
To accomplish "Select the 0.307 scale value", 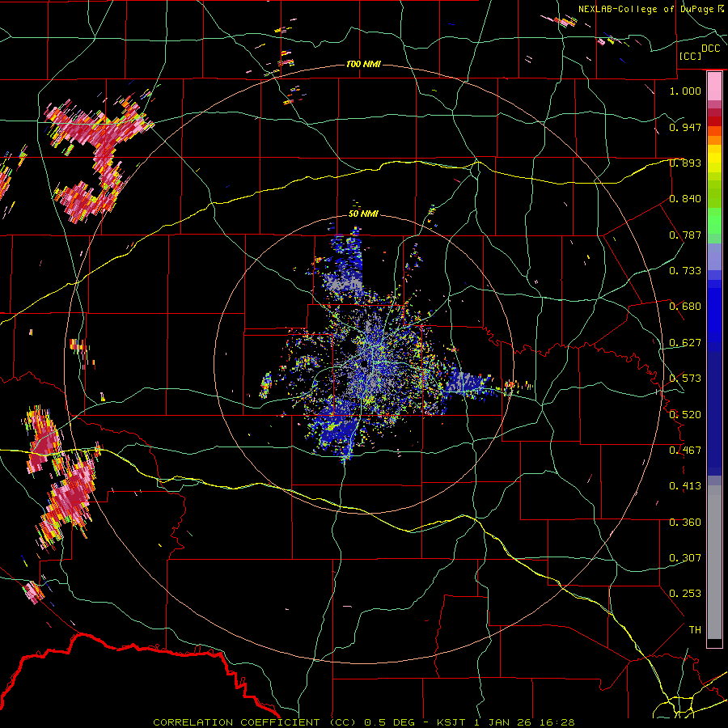I will (x=685, y=557).
